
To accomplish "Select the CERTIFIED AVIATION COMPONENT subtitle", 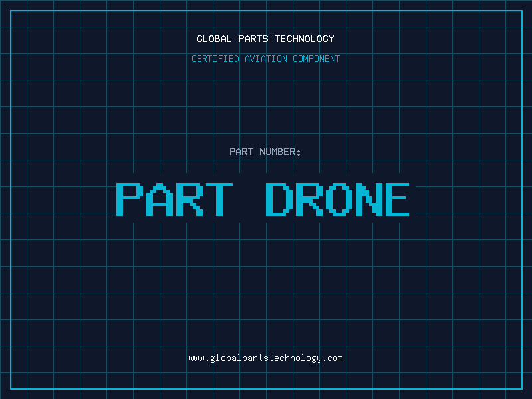I will click(265, 59).
